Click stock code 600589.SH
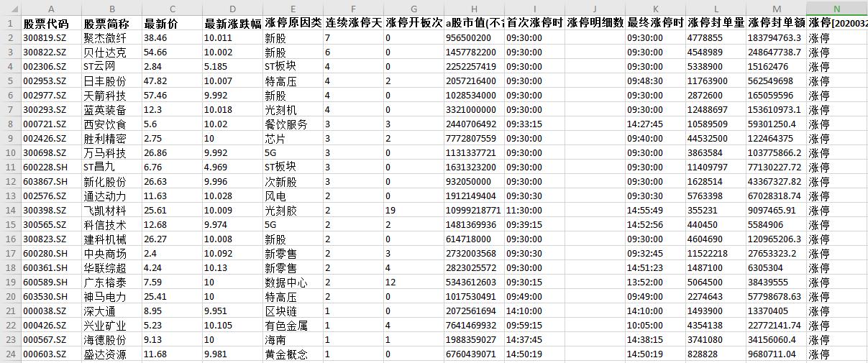The height and width of the screenshot is (363, 868). click(x=51, y=282)
